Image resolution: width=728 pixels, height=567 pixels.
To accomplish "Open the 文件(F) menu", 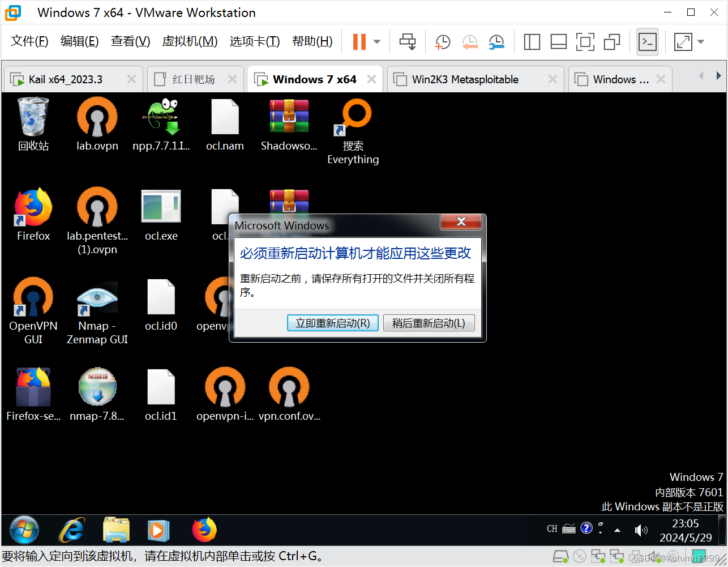I will 29,41.
